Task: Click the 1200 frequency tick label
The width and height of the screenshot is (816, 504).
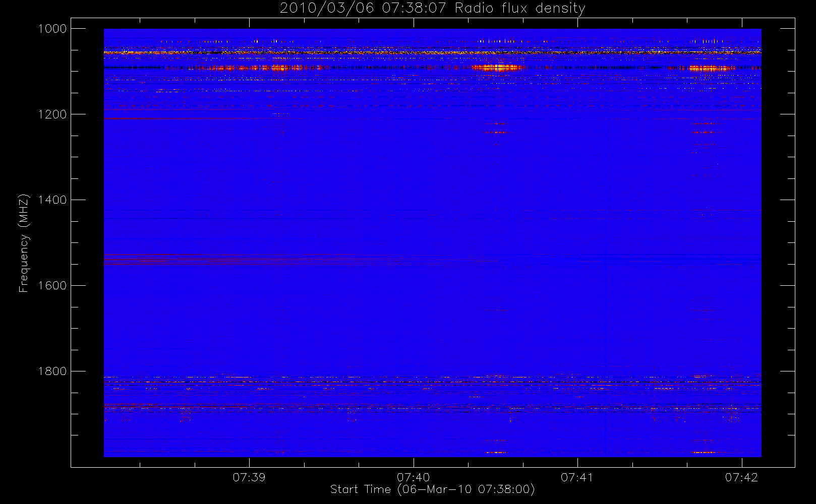Action: click(52, 114)
